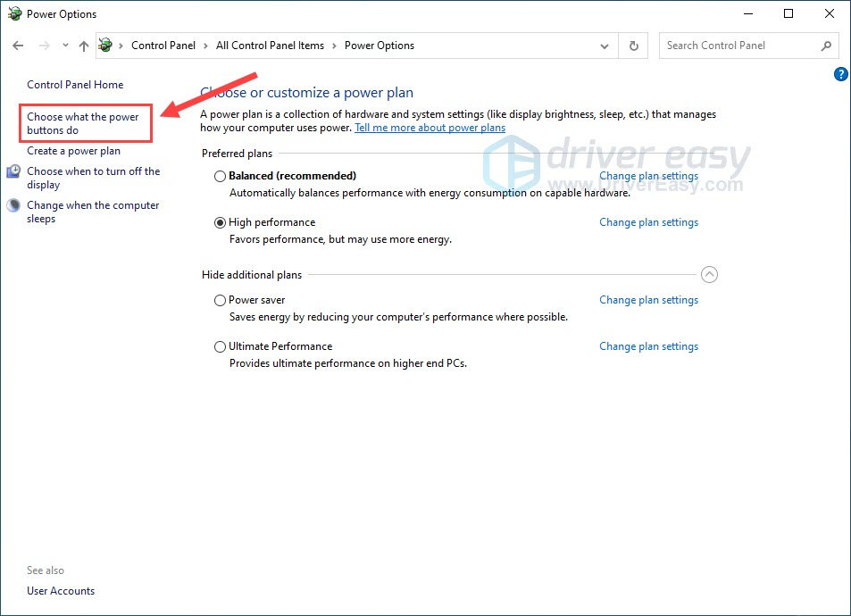Click the back navigation arrow

18,45
